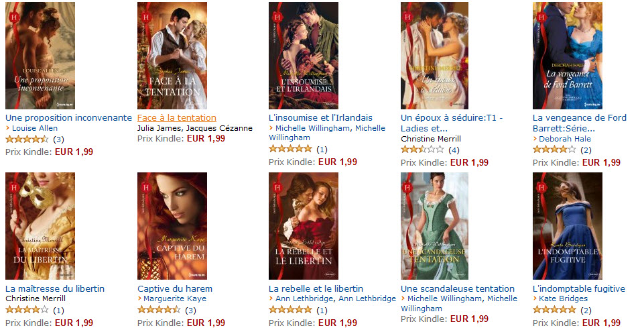View the 4 reviews of Un époux à séduire

pyautogui.click(x=454, y=150)
